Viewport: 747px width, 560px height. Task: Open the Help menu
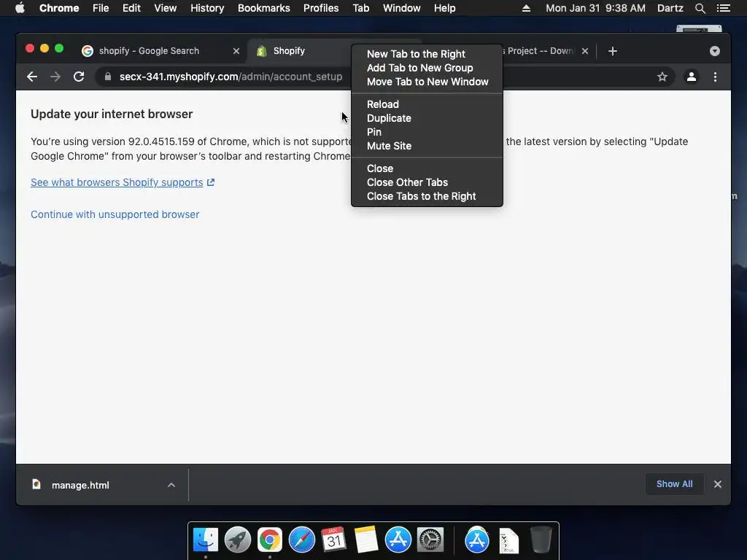point(444,8)
